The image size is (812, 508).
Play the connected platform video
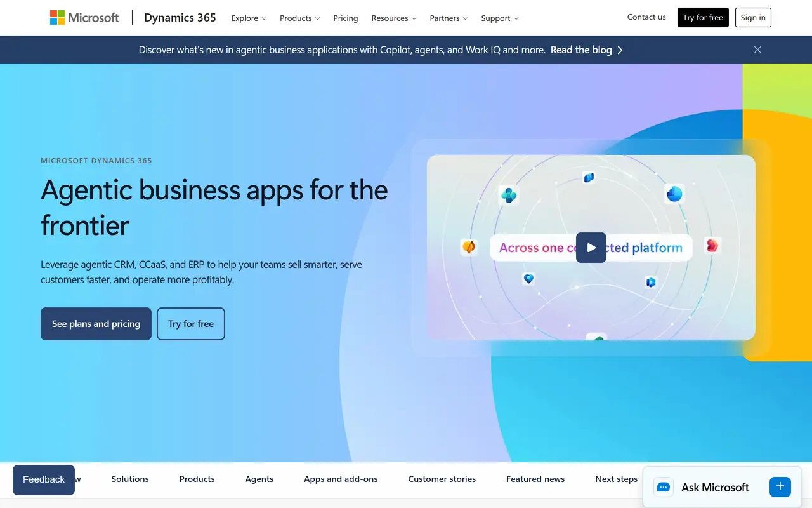point(591,248)
